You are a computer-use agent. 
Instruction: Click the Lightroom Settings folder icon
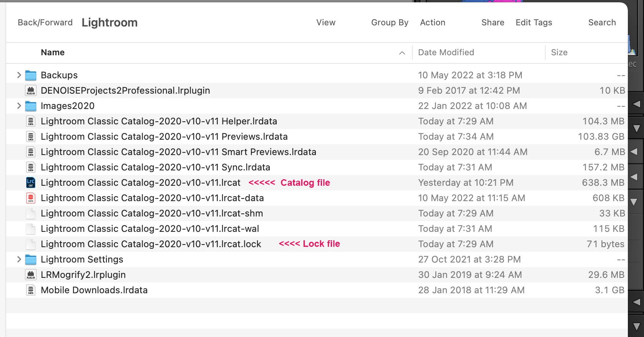pos(31,259)
